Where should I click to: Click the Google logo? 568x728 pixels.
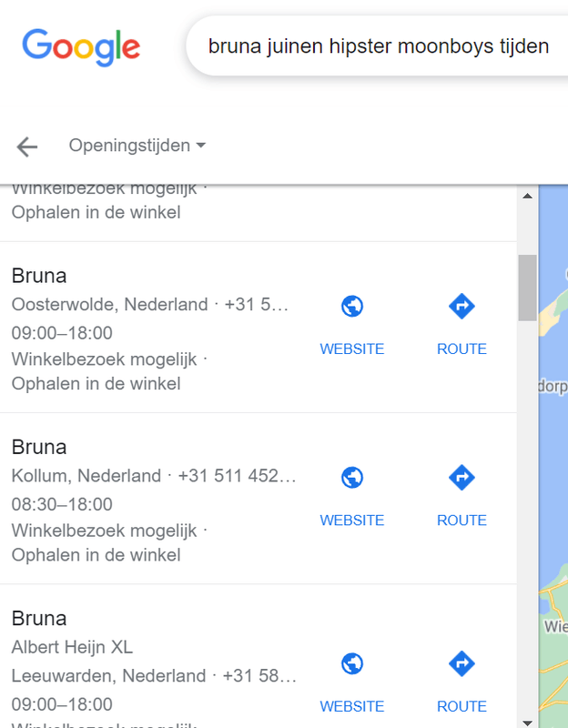point(80,45)
